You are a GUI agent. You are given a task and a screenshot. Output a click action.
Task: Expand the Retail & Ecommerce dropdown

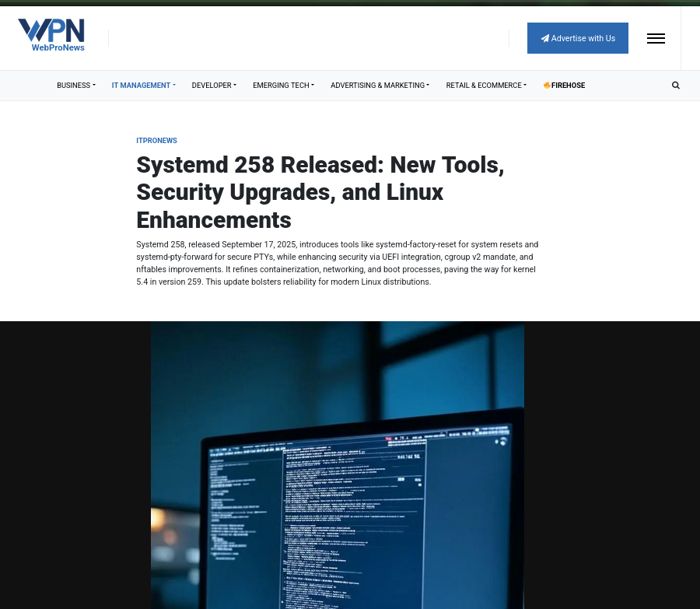pos(486,86)
